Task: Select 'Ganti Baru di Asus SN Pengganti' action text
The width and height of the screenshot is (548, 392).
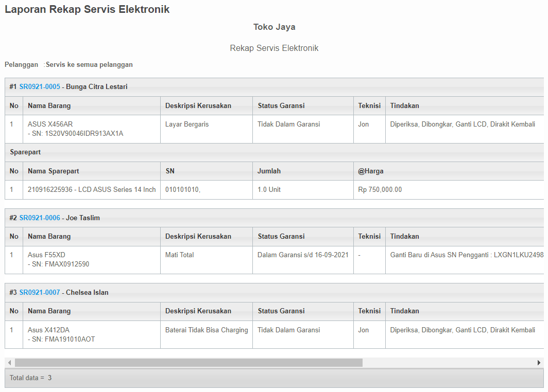Action: click(x=467, y=255)
